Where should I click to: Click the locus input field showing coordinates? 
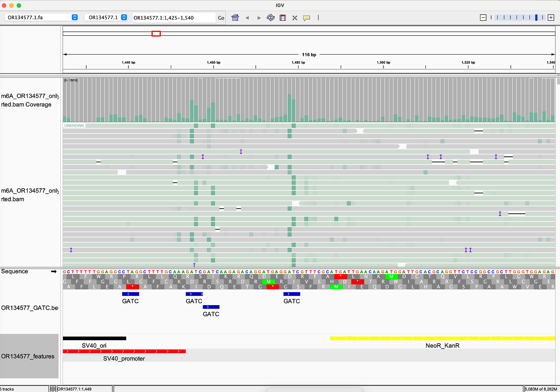[173, 17]
